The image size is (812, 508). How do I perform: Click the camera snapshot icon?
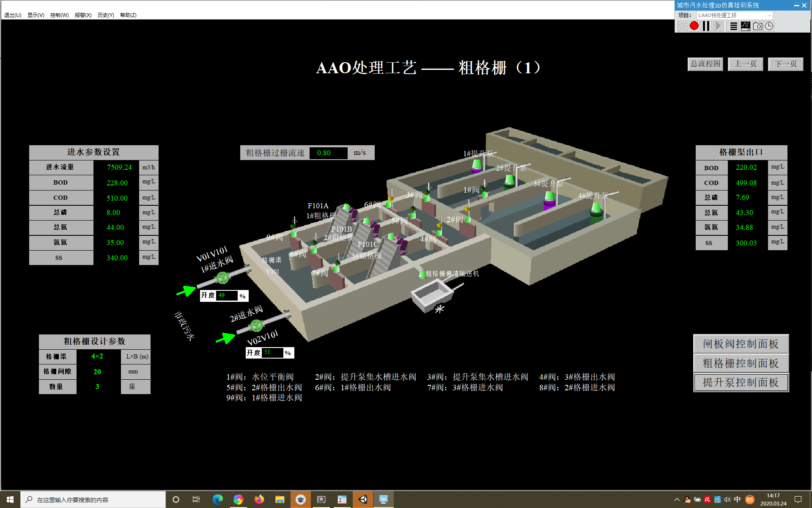tap(757, 26)
